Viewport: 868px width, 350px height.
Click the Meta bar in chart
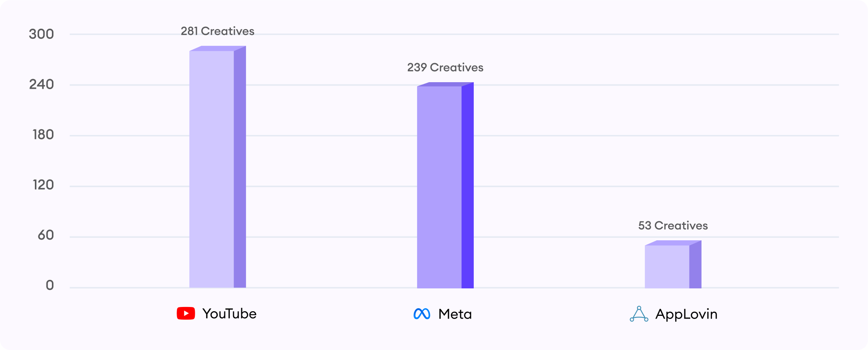tap(445, 185)
